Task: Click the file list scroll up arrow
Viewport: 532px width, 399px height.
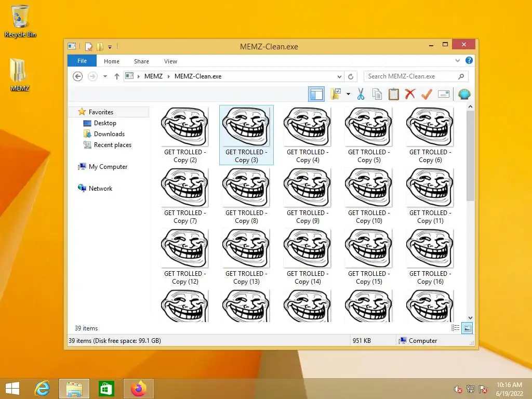Action: coord(470,107)
